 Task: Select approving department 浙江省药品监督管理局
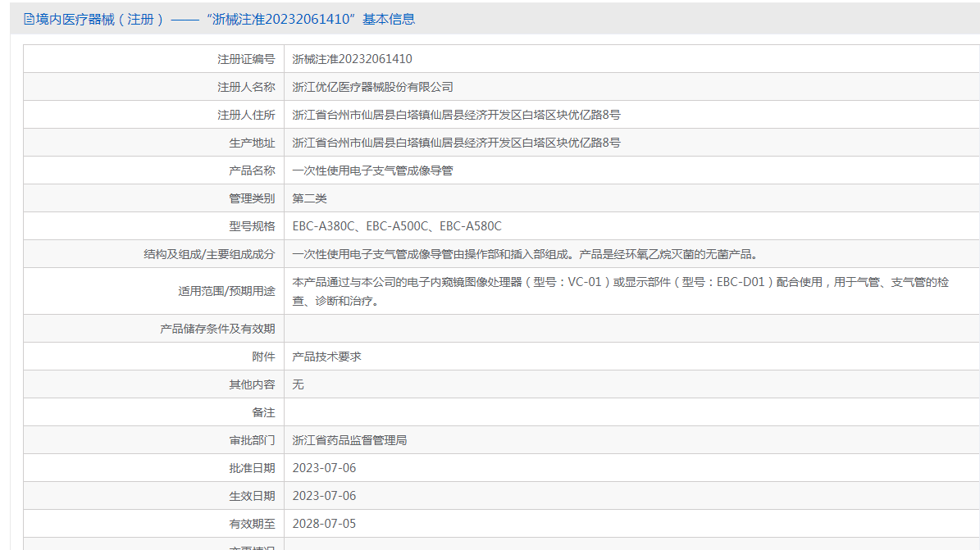[349, 441]
